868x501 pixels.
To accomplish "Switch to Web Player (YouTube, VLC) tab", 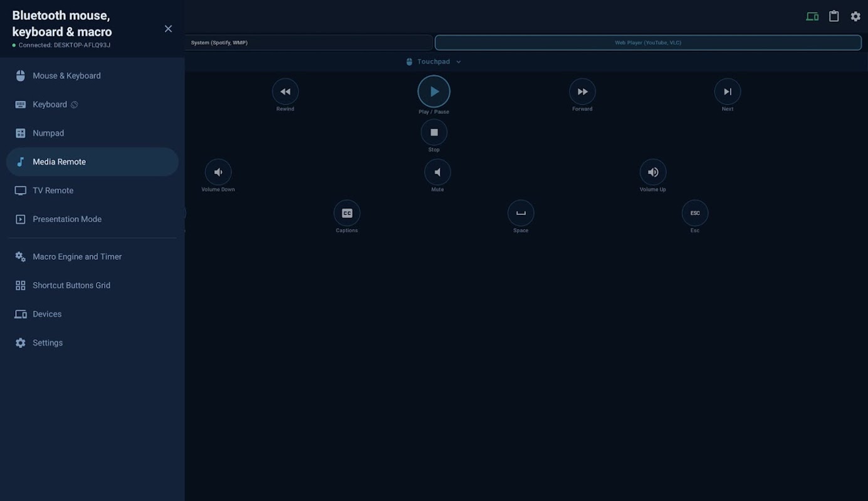I will pos(648,43).
